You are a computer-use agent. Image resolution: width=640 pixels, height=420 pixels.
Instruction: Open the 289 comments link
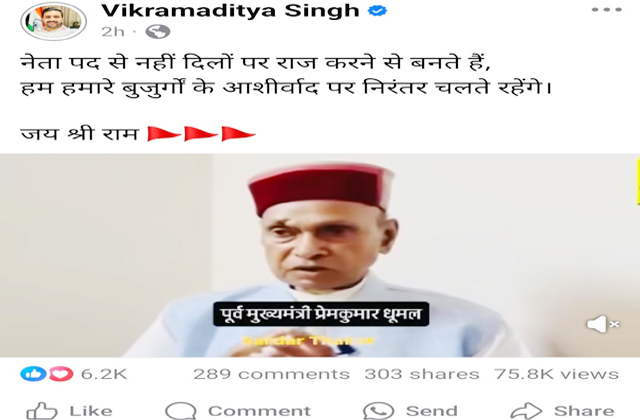coord(271,374)
